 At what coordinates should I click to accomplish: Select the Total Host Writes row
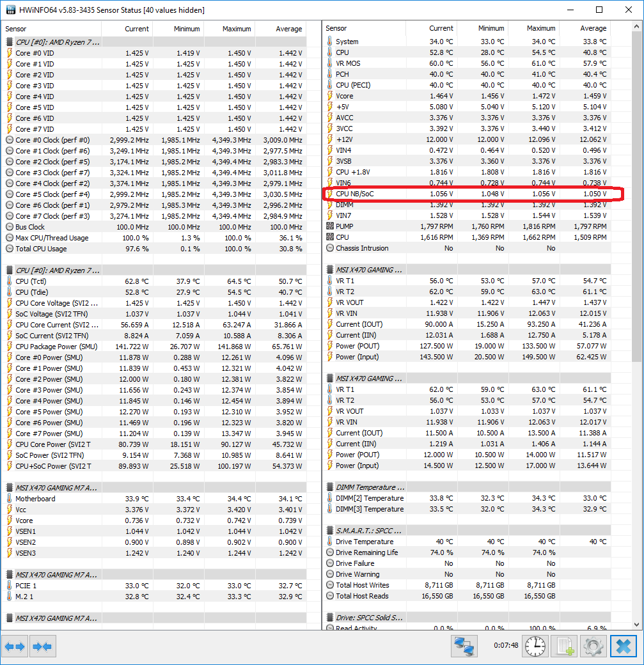point(466,585)
